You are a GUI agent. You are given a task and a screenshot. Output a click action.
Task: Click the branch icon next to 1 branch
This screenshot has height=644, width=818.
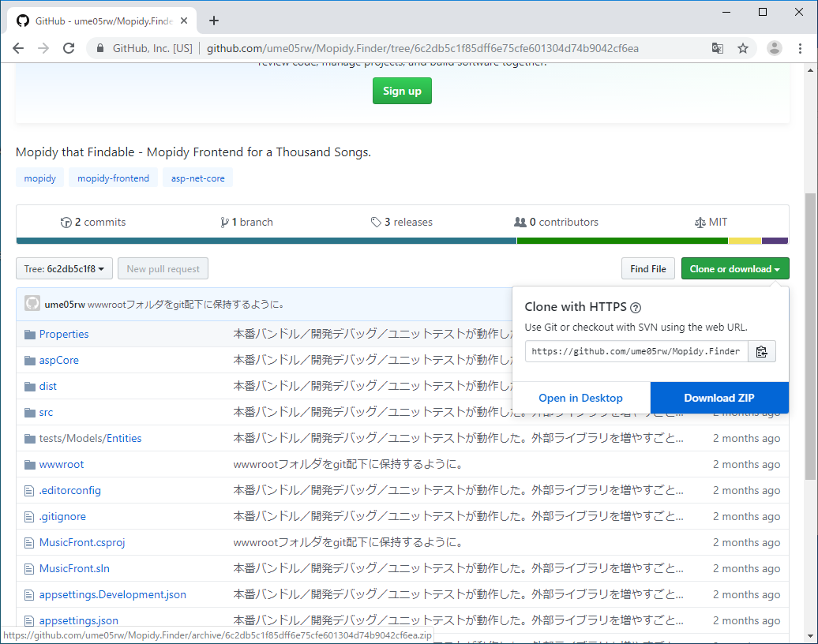(x=225, y=222)
